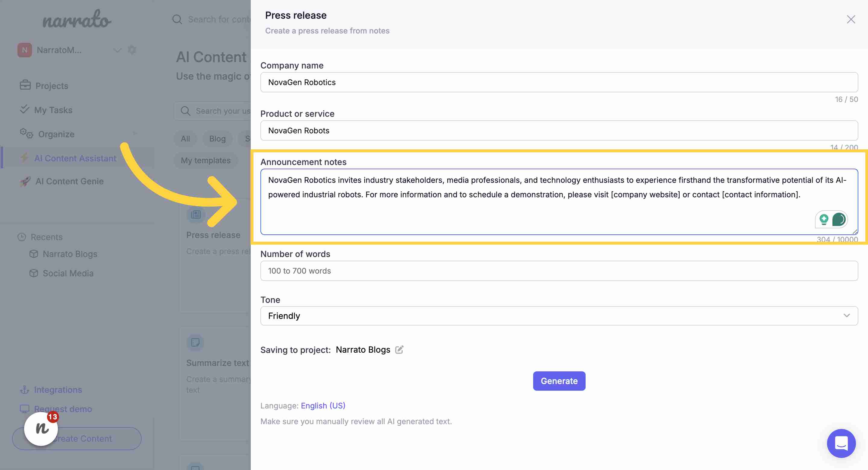
Task: Click the Projects briefcase icon in sidebar
Action: tap(24, 85)
